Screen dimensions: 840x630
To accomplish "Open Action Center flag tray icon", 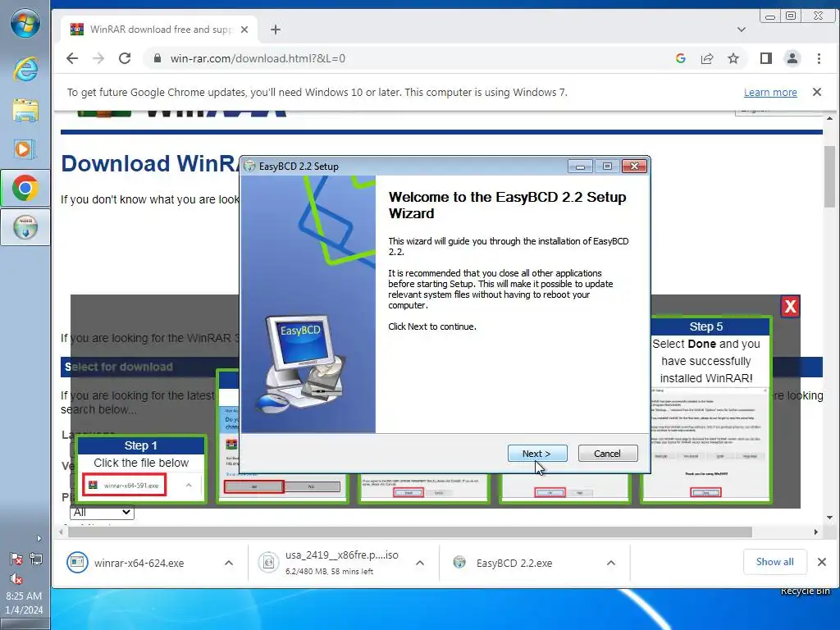I will (x=16, y=559).
